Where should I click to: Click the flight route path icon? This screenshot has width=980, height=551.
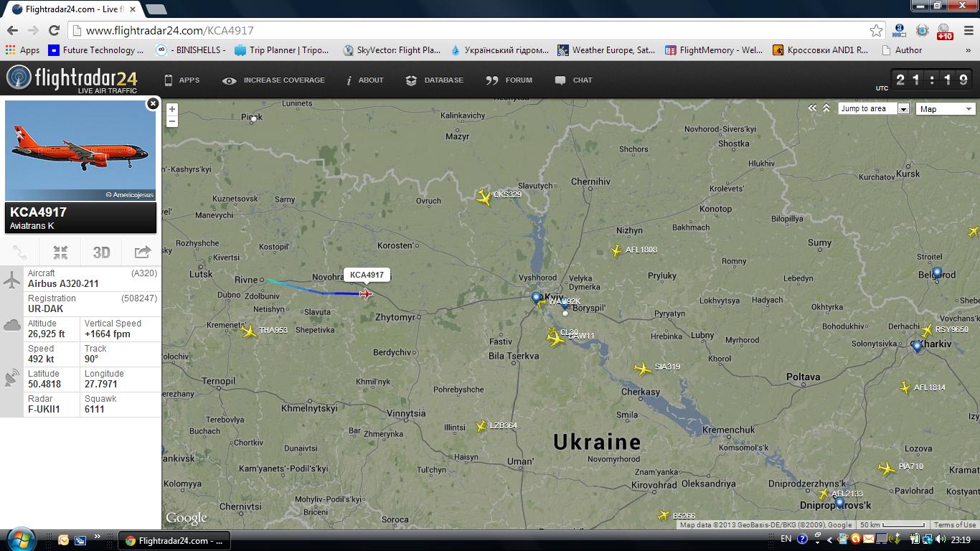coord(20,252)
